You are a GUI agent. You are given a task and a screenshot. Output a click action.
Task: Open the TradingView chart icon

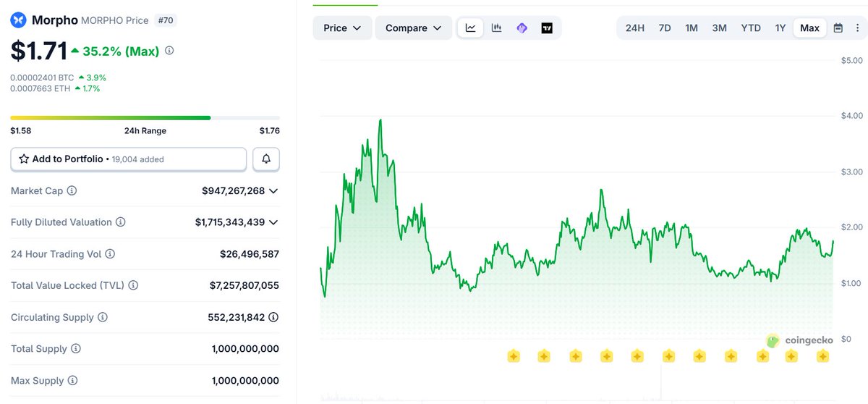[x=547, y=28]
